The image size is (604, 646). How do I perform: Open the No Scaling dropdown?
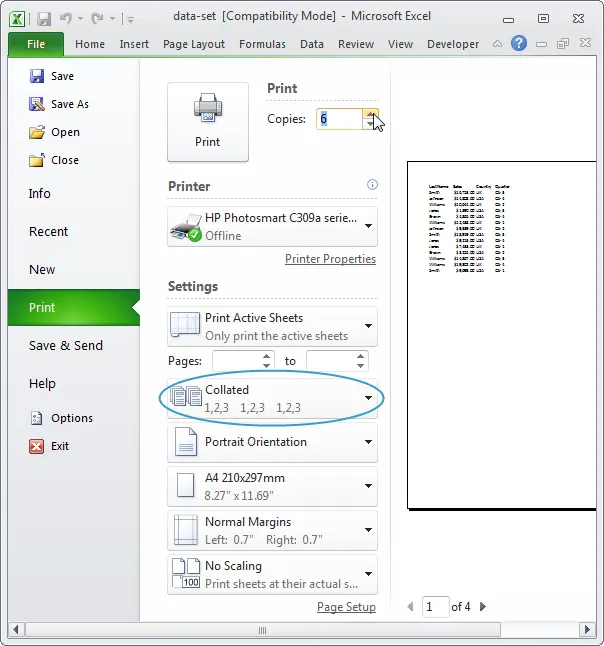click(x=272, y=575)
